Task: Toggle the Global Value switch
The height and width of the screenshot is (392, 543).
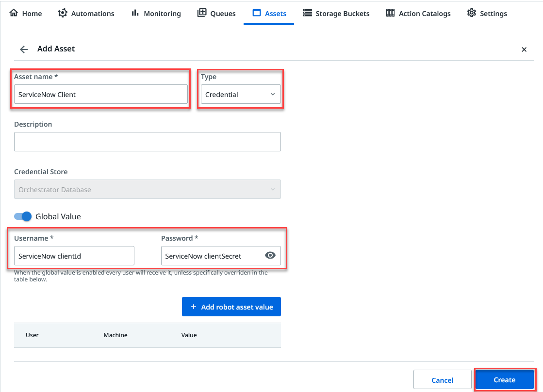Action: [x=23, y=216]
